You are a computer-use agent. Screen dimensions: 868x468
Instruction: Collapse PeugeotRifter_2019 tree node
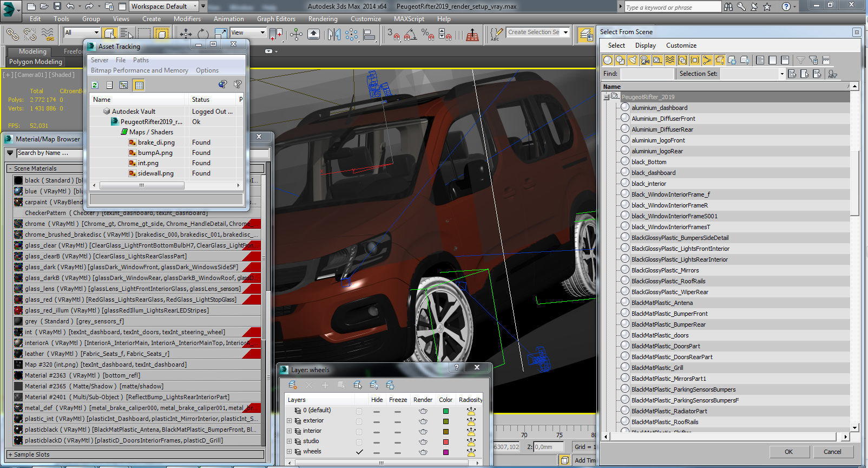(x=607, y=97)
